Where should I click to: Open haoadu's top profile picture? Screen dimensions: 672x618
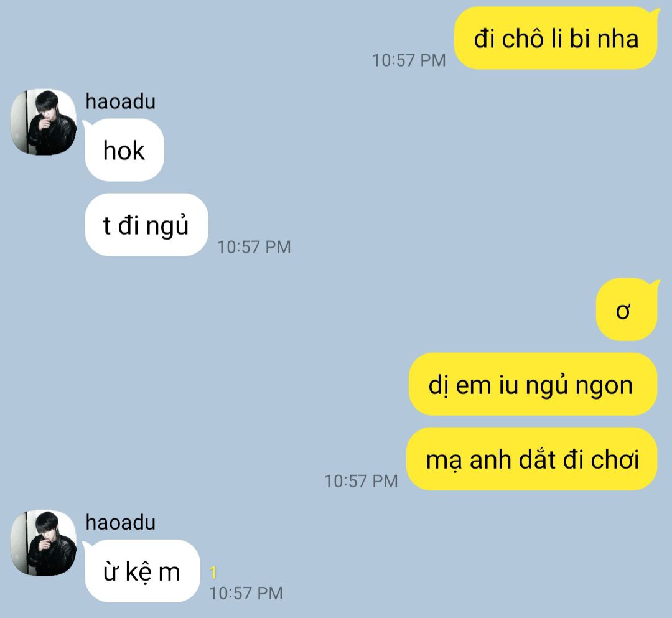coord(44,122)
